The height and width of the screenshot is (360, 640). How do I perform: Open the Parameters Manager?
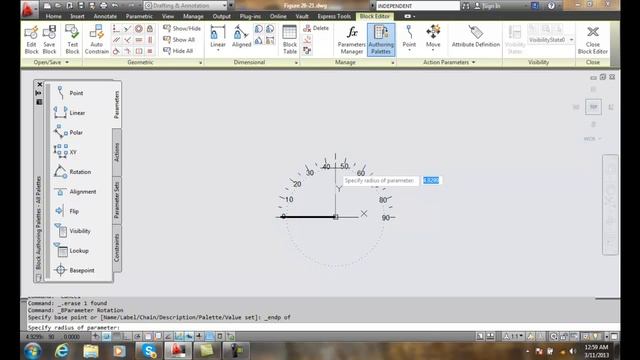(x=351, y=40)
